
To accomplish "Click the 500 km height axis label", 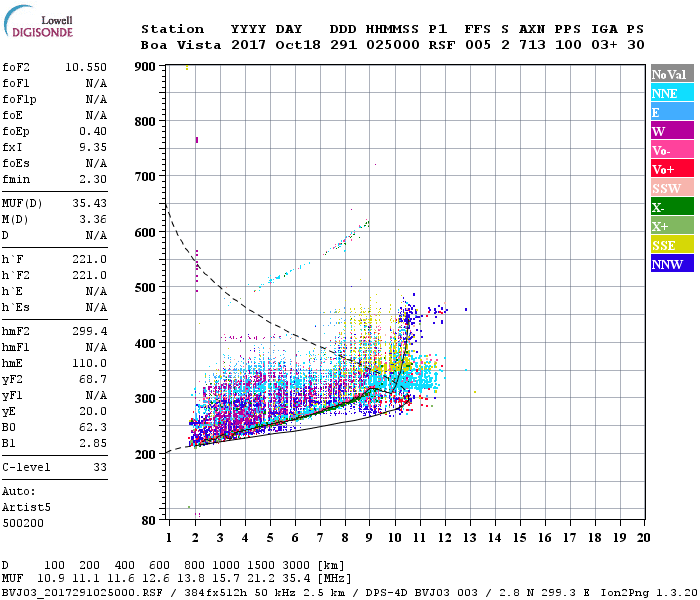I will point(145,288).
